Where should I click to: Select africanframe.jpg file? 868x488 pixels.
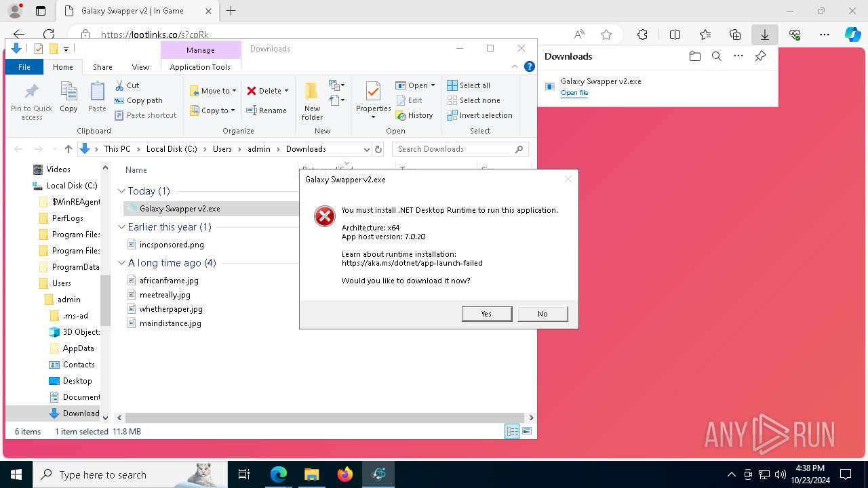169,281
